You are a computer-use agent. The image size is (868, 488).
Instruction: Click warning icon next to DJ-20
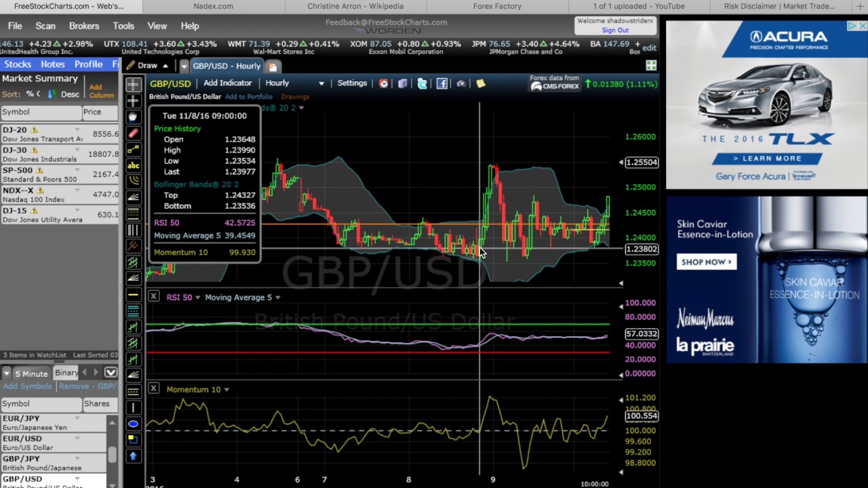(34, 130)
